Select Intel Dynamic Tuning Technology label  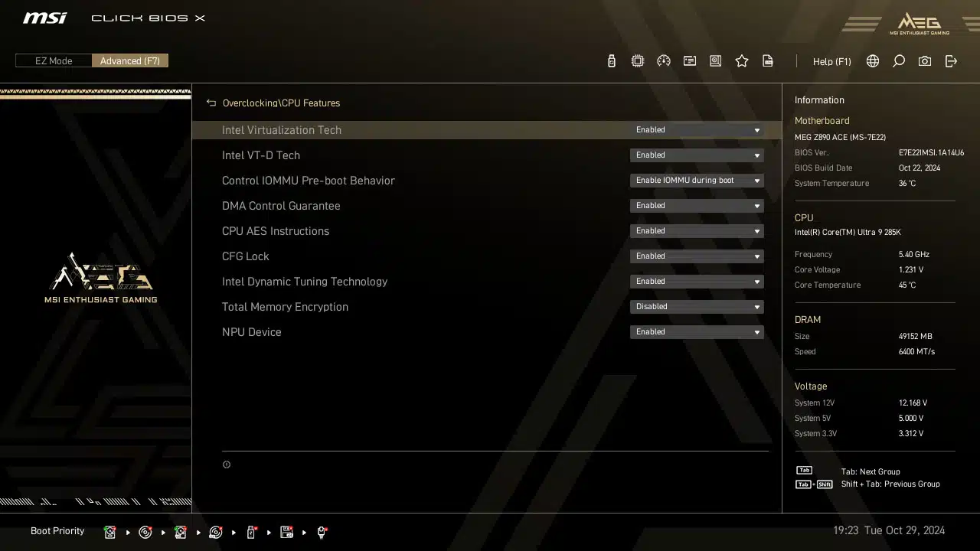(305, 282)
